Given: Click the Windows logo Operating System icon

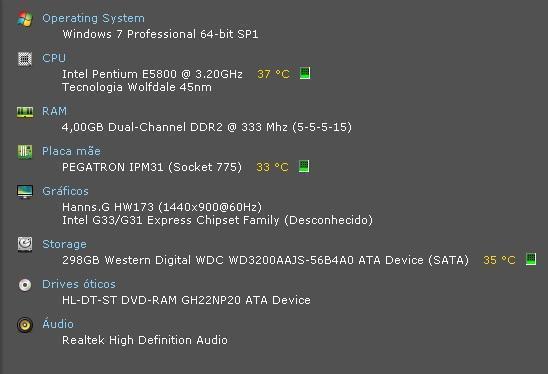Looking at the screenshot, I should (25, 19).
